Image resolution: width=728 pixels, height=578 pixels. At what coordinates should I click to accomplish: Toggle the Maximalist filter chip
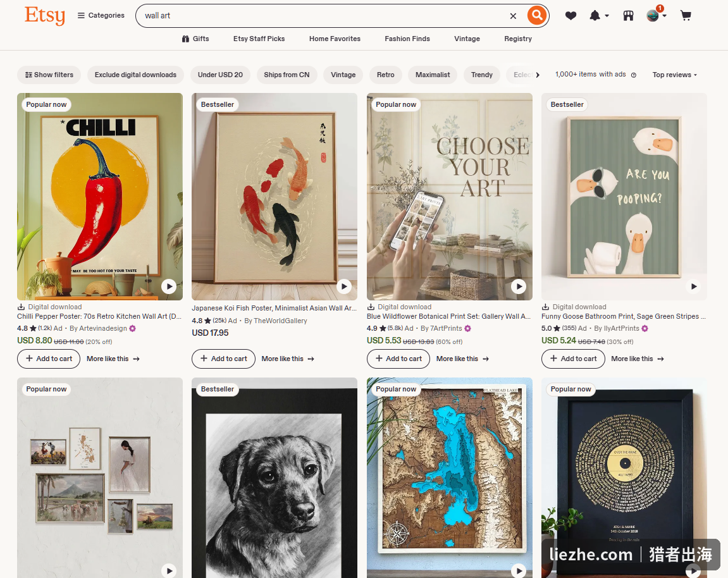[x=433, y=75]
